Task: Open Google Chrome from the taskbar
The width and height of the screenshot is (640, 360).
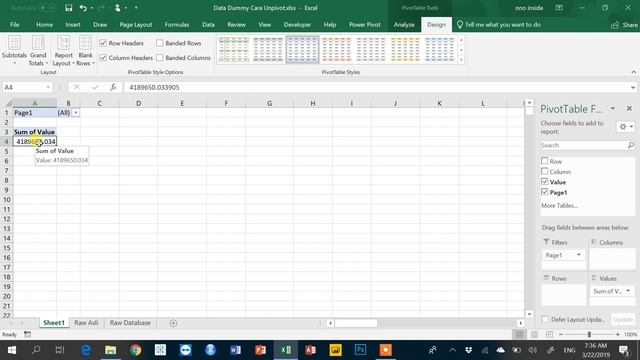Action: tap(136, 350)
